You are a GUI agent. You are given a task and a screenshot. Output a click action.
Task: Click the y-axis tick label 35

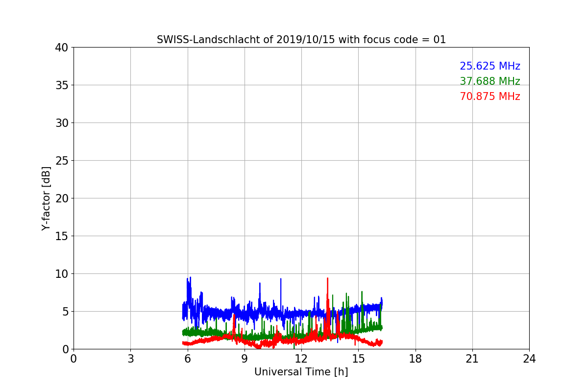point(61,85)
